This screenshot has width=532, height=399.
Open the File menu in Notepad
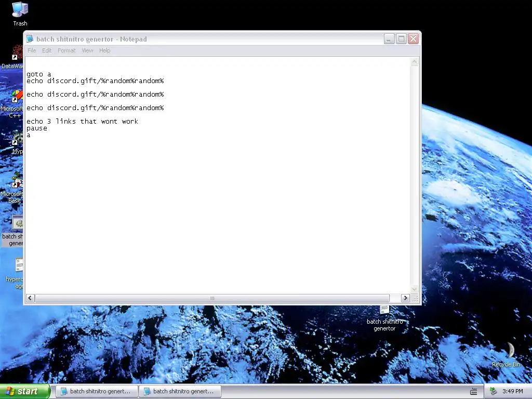point(32,50)
